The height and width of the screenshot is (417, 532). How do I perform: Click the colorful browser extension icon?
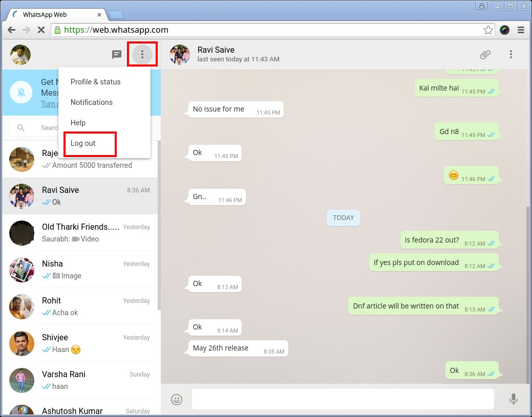pos(504,30)
